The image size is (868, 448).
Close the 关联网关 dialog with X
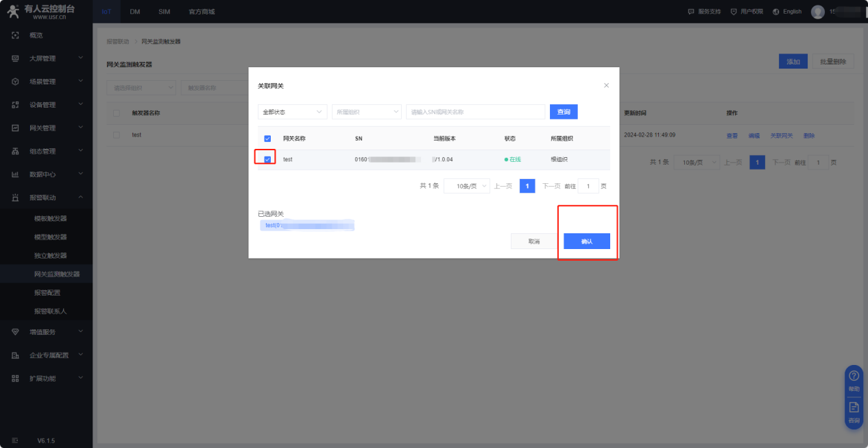point(606,86)
